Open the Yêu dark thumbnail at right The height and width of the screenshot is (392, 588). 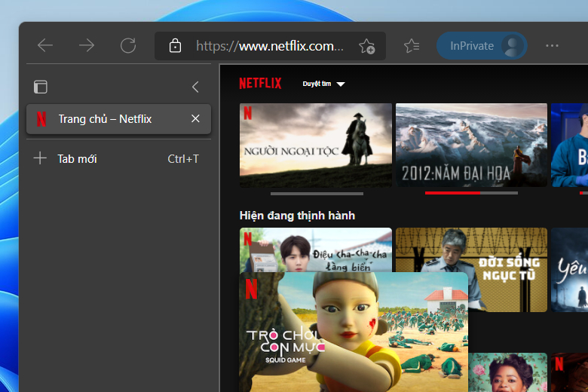569,270
